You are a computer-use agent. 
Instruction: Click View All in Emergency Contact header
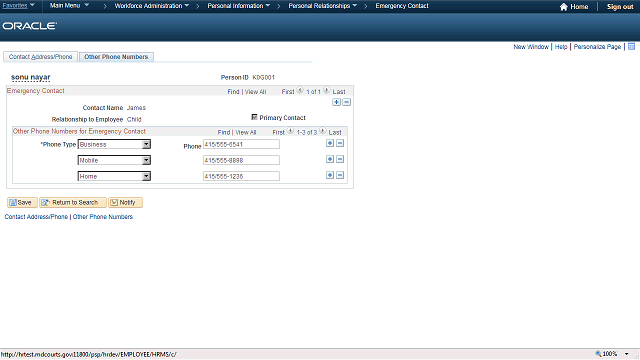pyautogui.click(x=256, y=92)
